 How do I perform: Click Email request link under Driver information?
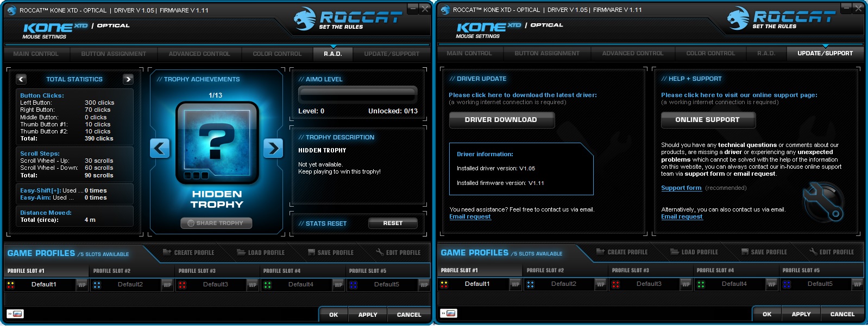click(470, 216)
